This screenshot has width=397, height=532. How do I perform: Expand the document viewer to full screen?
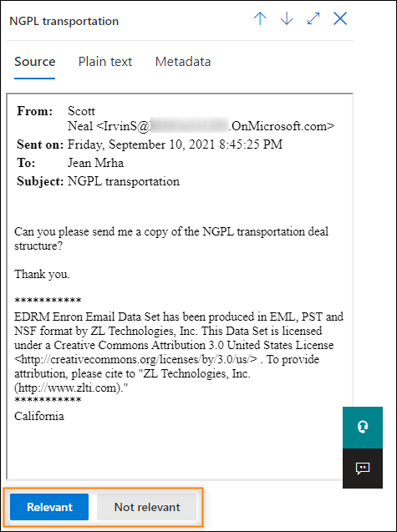pos(313,19)
